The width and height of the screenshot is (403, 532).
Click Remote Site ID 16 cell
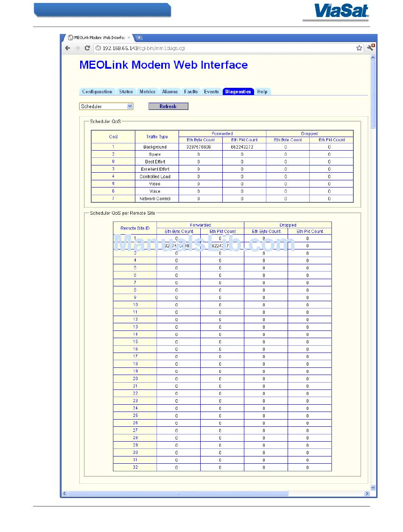(135, 349)
